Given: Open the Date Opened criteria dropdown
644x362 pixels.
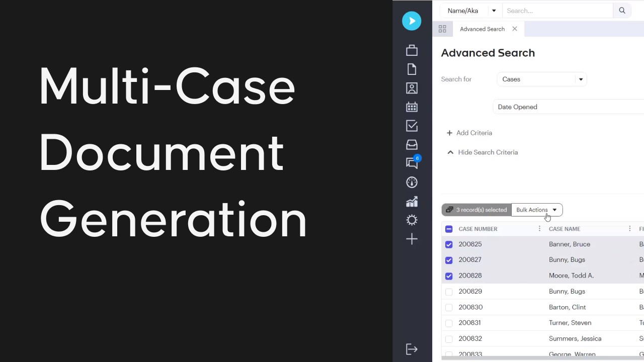Looking at the screenshot, I should pyautogui.click(x=569, y=107).
